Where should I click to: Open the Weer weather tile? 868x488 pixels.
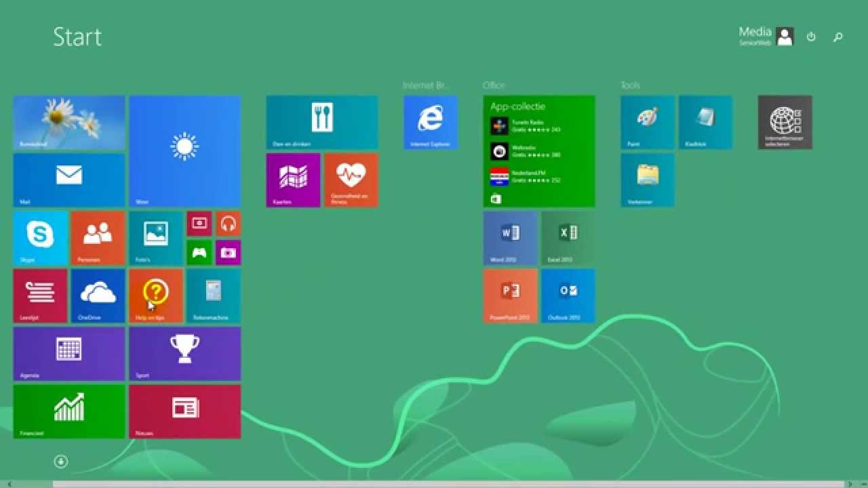(185, 151)
